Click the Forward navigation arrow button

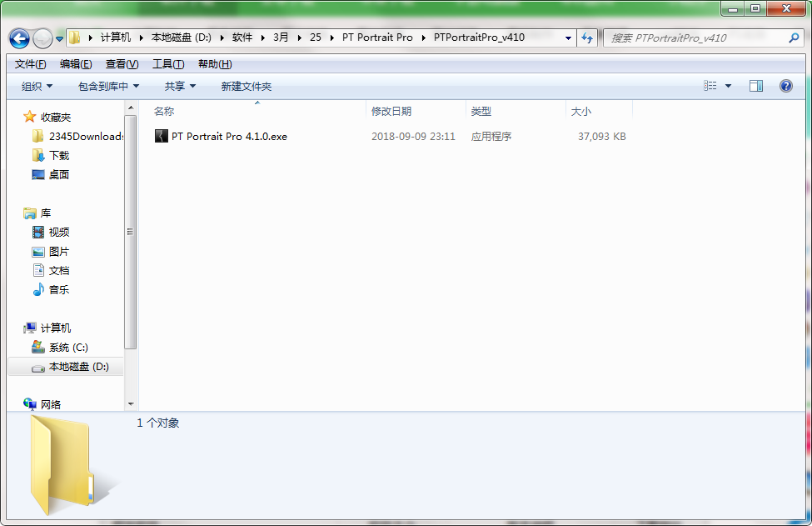point(42,38)
